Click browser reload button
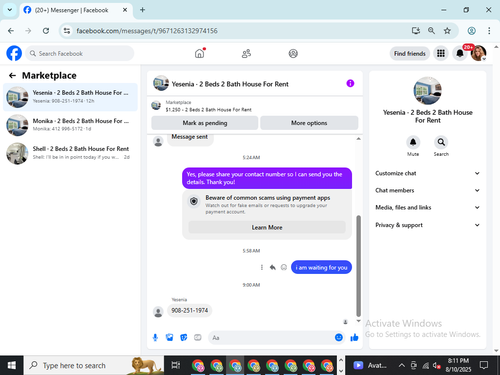500x375 pixels. pos(46,31)
